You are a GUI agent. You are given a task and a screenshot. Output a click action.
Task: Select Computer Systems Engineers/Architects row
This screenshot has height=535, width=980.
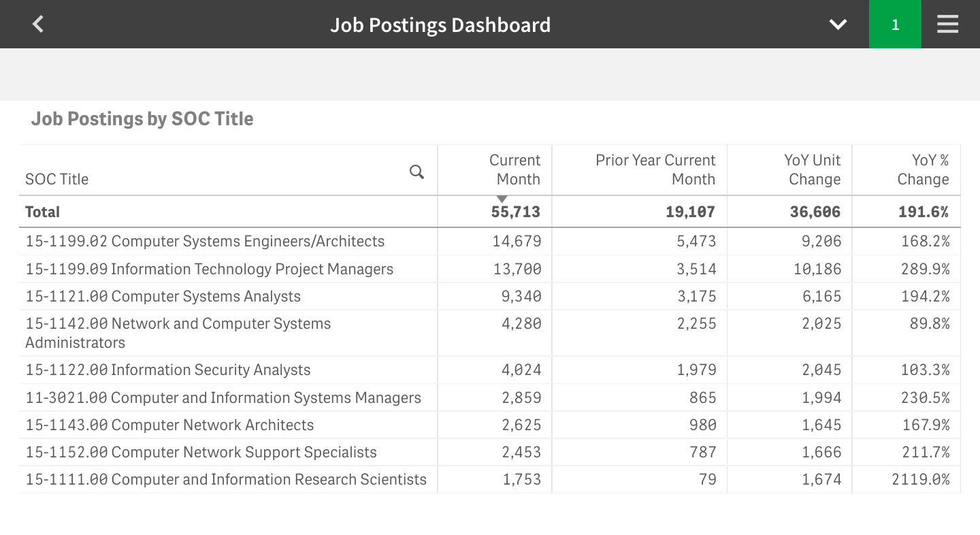pos(205,242)
